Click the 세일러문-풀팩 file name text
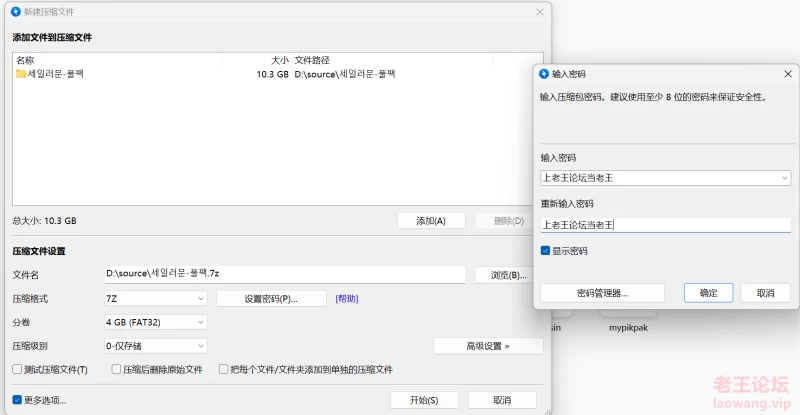This screenshot has width=800, height=415. coord(56,74)
